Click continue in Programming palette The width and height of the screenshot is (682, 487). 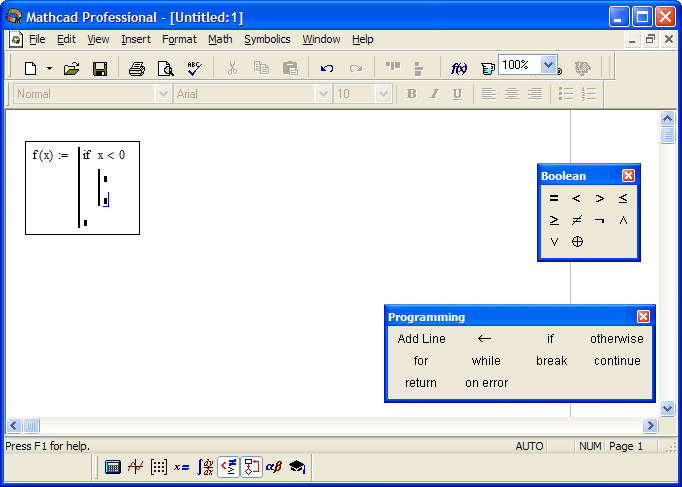tap(617, 360)
